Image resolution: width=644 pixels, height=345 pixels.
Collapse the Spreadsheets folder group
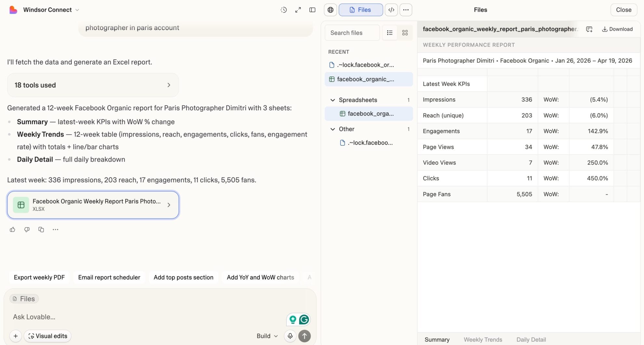tap(332, 100)
